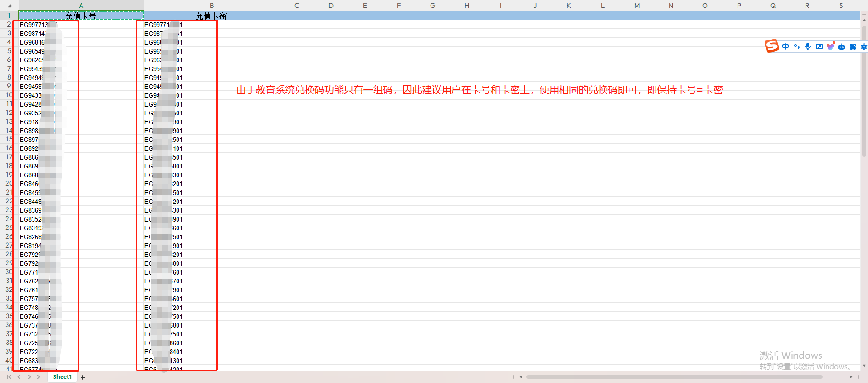Toggle Chinese punctuation mode in Sogou bar

pos(797,47)
